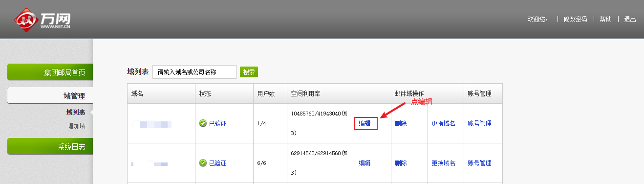This screenshot has height=184, width=644.
Task: Open 账号管理 for second domain row
Action: (479, 163)
